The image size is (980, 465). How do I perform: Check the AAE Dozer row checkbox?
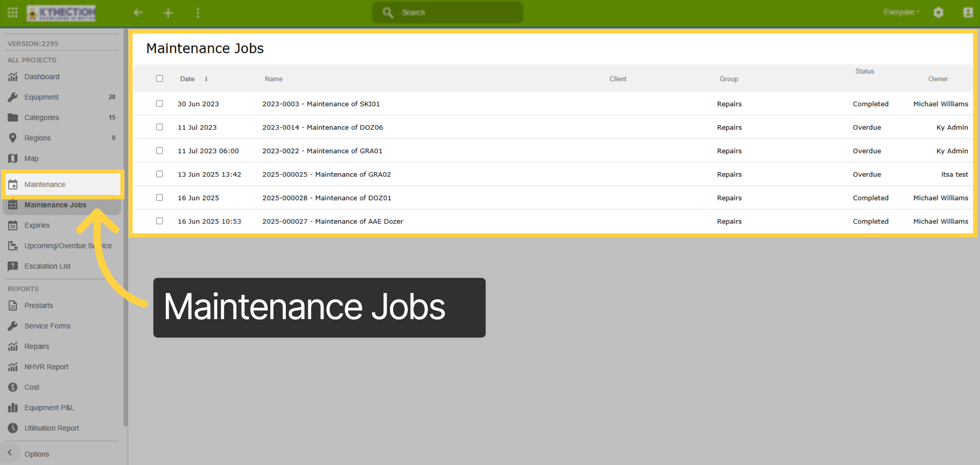160,221
